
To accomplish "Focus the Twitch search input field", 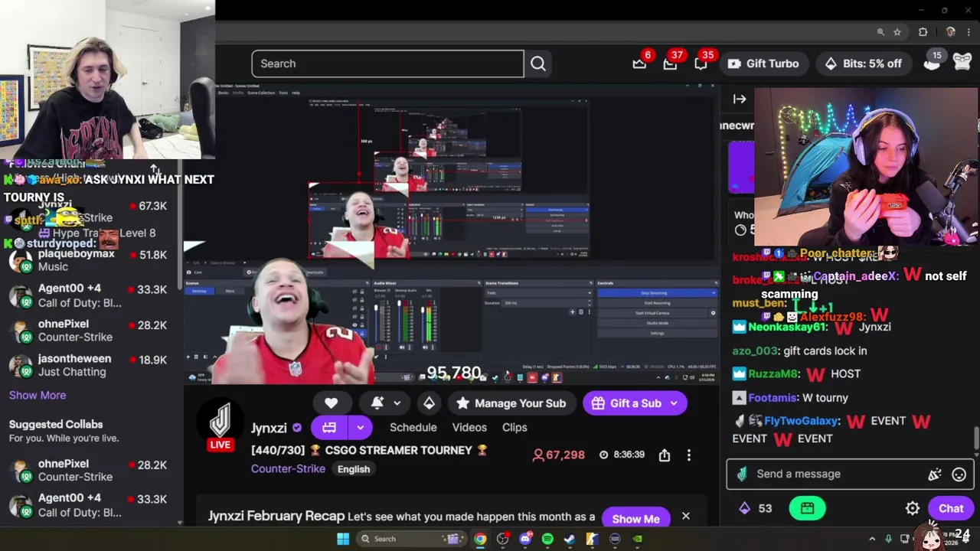I will (387, 64).
